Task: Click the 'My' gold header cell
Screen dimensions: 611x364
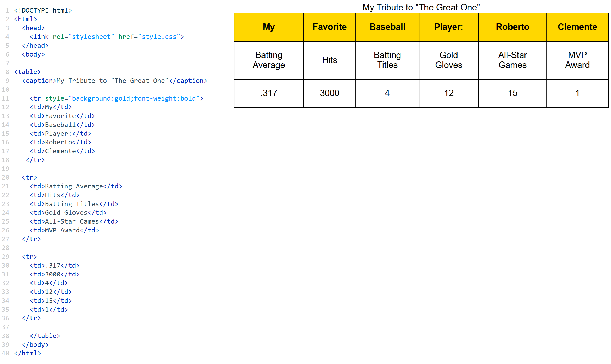Action: pos(269,27)
